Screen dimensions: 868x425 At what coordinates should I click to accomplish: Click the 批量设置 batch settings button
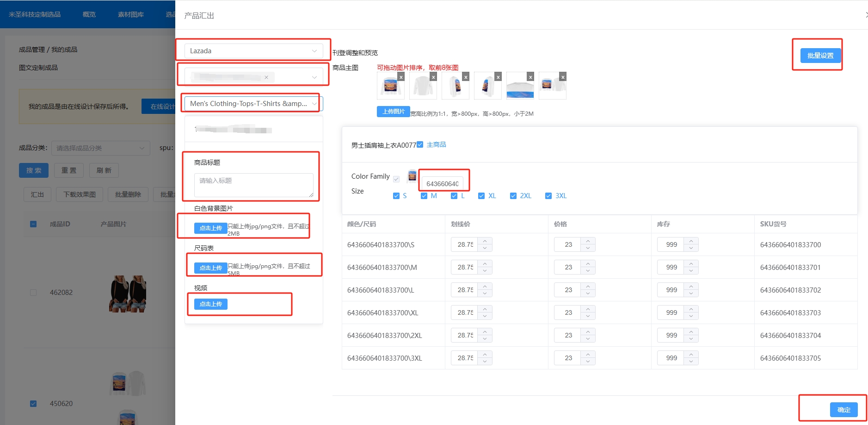(x=820, y=56)
